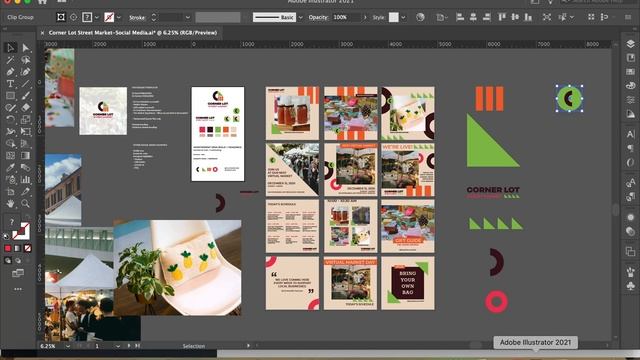
Task: Expand the status bar Selection arrow
Action: pos(248,346)
